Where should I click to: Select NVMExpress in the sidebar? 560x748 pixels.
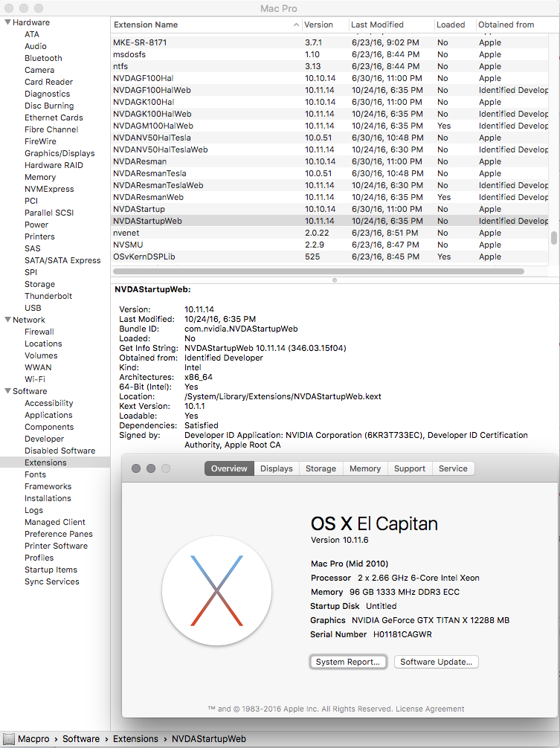pyautogui.click(x=49, y=189)
